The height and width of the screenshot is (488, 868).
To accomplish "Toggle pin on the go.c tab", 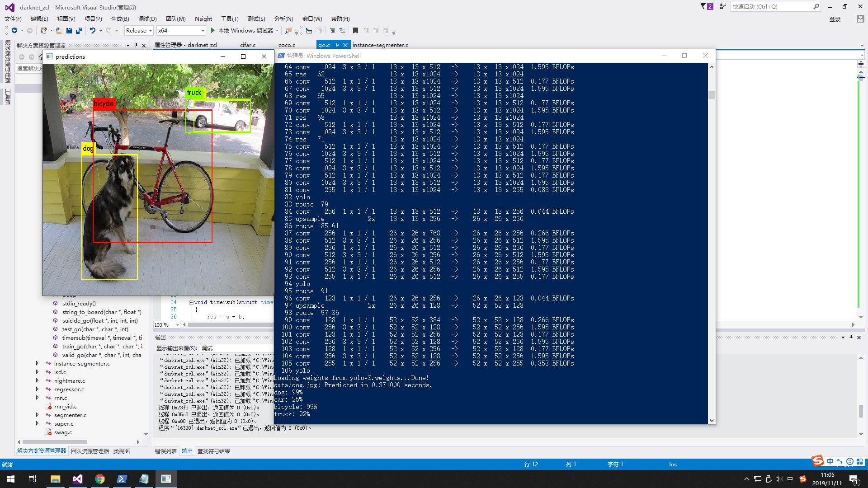I will 337,45.
